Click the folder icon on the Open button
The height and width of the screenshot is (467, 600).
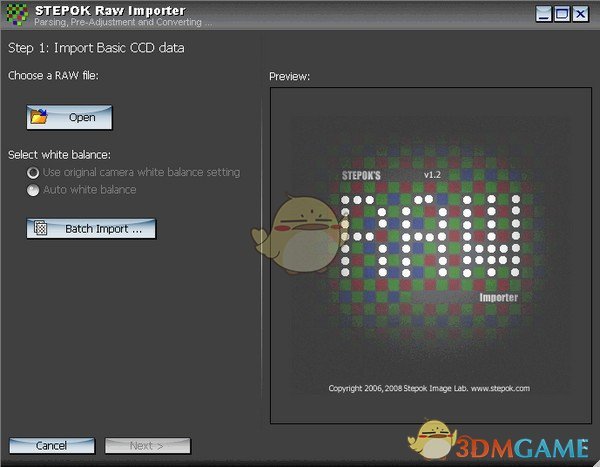tap(39, 116)
